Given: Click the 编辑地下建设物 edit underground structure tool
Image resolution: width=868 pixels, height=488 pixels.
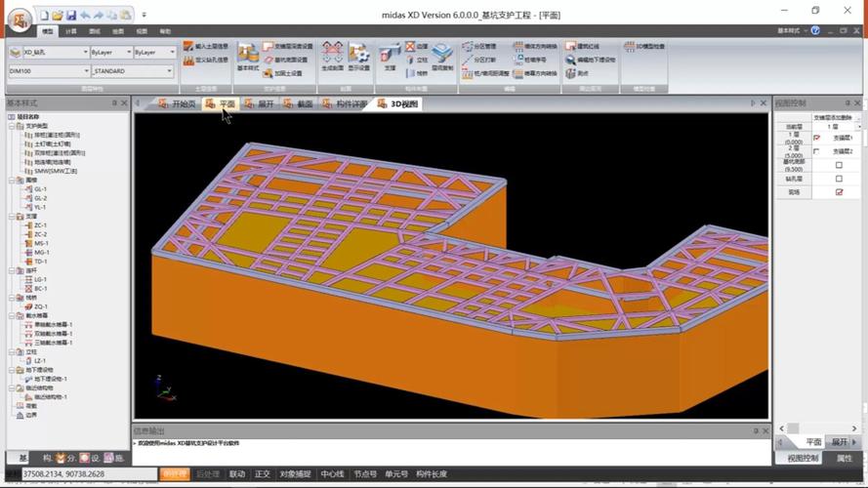Looking at the screenshot, I should [x=591, y=60].
